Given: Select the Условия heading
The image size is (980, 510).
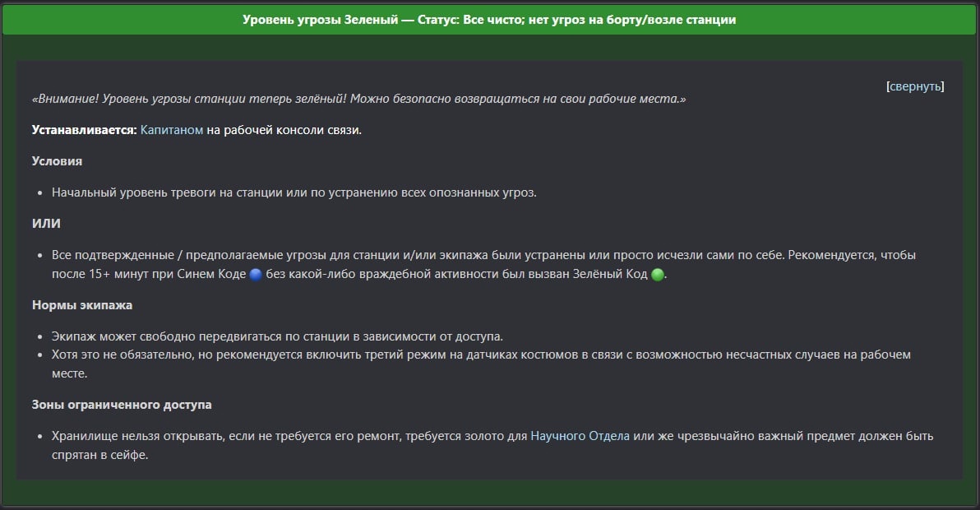Looking at the screenshot, I should [x=57, y=161].
